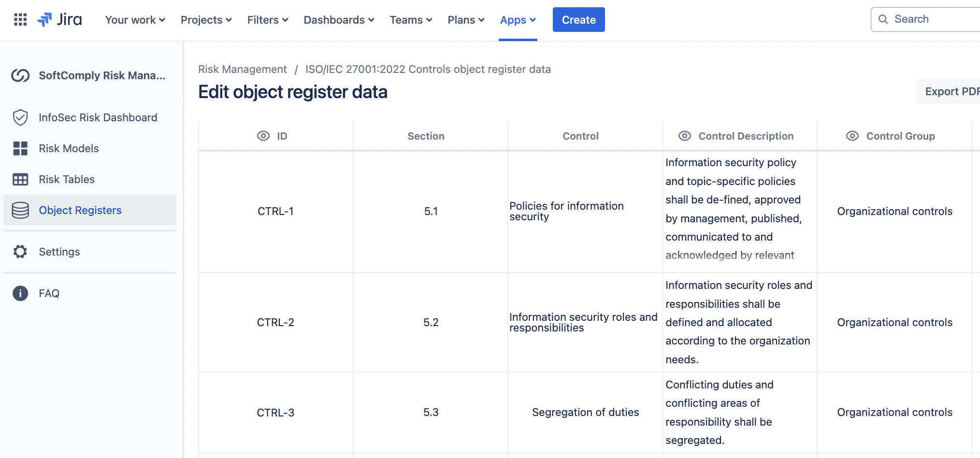Image resolution: width=980 pixels, height=458 pixels.
Task: Toggle visibility of the ID column
Action: coord(262,136)
